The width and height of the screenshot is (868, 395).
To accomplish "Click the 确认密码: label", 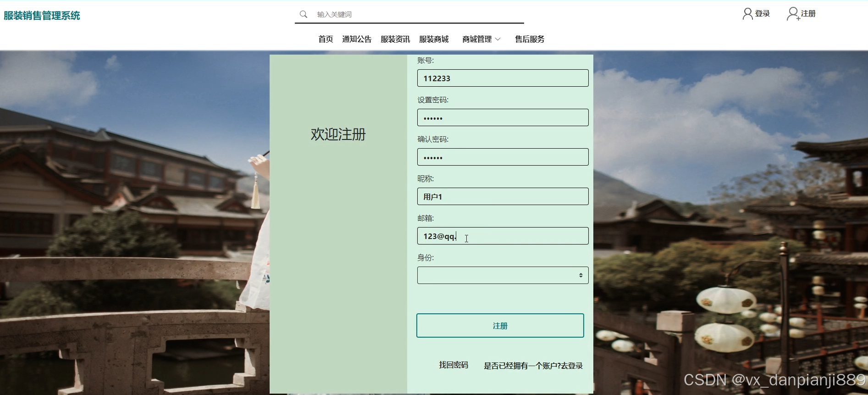I will tap(433, 139).
